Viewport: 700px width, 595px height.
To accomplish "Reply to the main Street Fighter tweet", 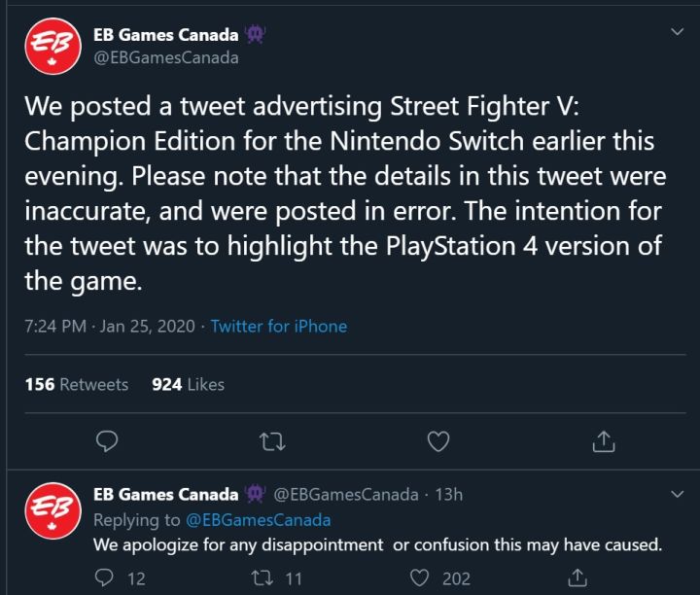I will 109,442.
